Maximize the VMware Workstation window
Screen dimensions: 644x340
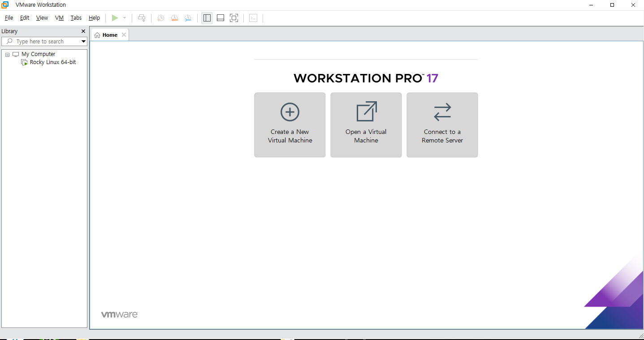tap(612, 5)
